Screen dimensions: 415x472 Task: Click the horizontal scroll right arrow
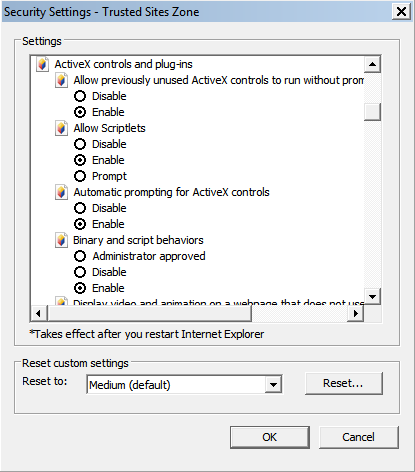(356, 313)
